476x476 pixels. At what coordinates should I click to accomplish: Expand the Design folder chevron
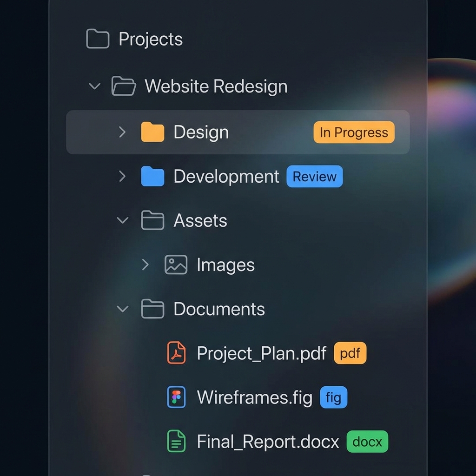pos(122,132)
